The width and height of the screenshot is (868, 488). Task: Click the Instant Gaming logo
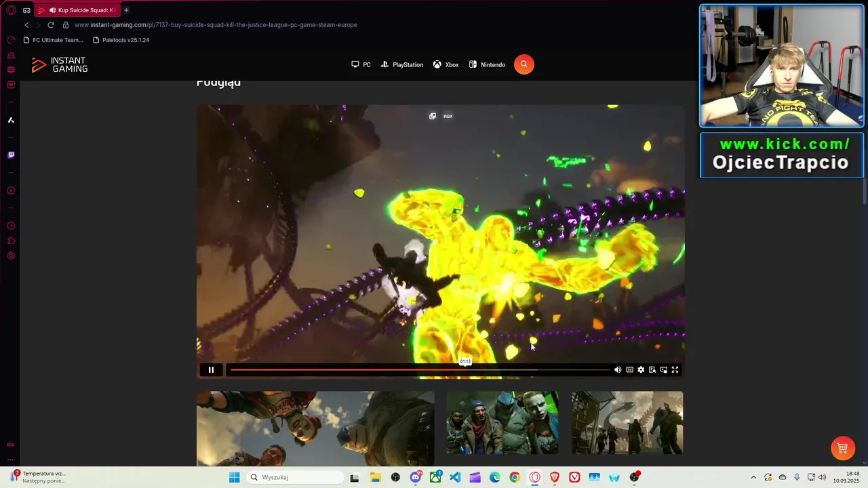(x=60, y=64)
